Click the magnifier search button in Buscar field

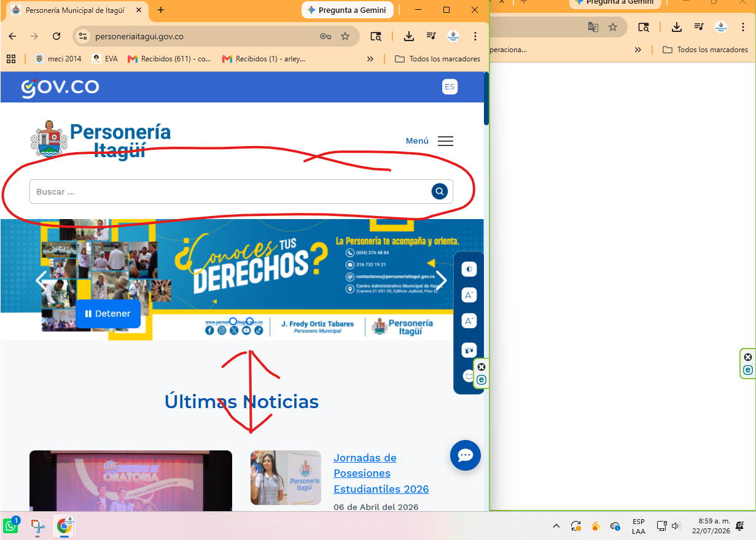tap(439, 191)
